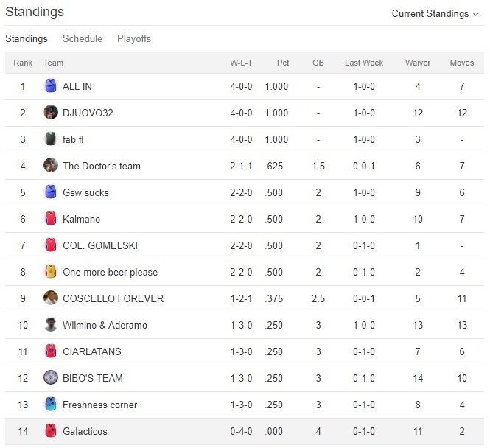Open the Current Standings dropdown
The image size is (490, 448).
435,14
